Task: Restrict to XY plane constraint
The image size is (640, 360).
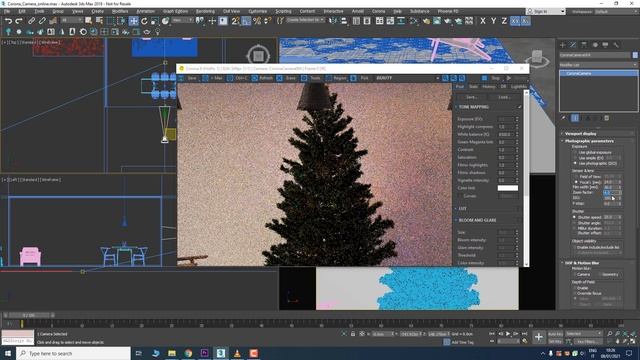Action: tap(515, 20)
